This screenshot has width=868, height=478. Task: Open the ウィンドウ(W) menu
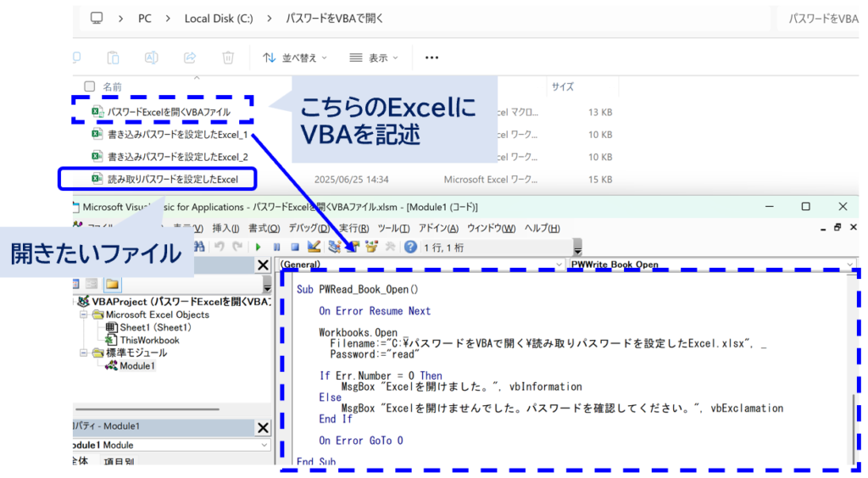point(491,228)
